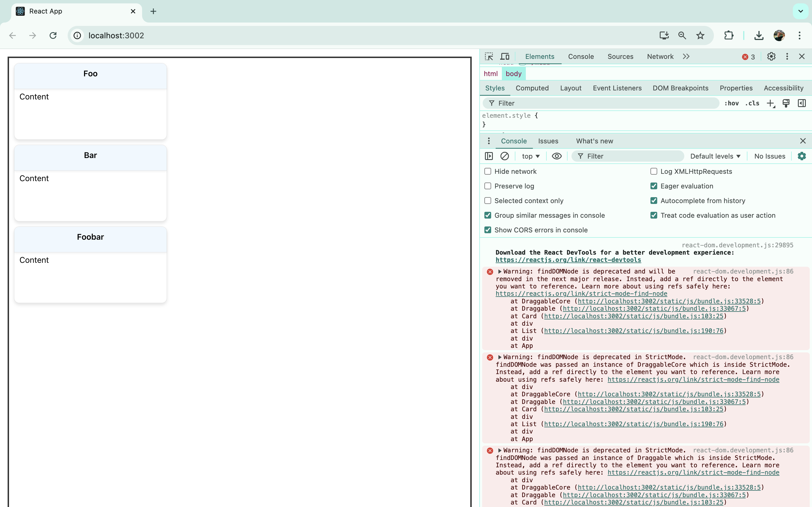Click the No Issues dropdown button
Screen dimensions: 812x507
[770, 156]
